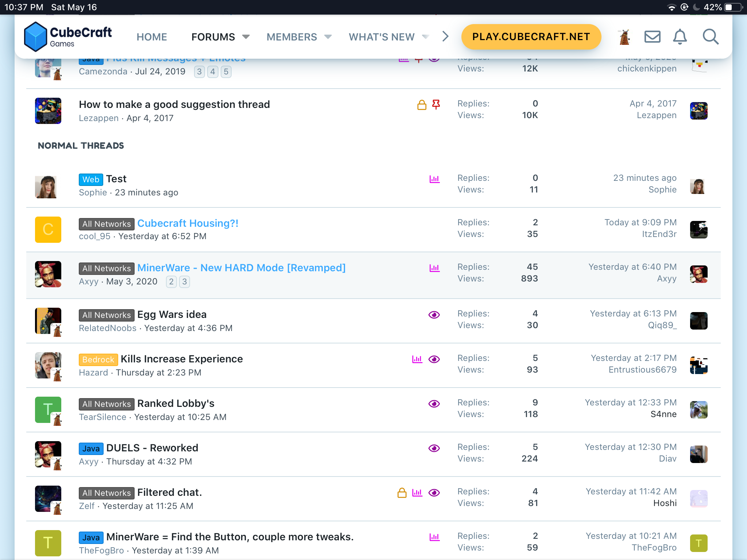Go to page 2 of MinerWare HARD Mode thread
Image resolution: width=747 pixels, height=560 pixels.
click(x=171, y=281)
